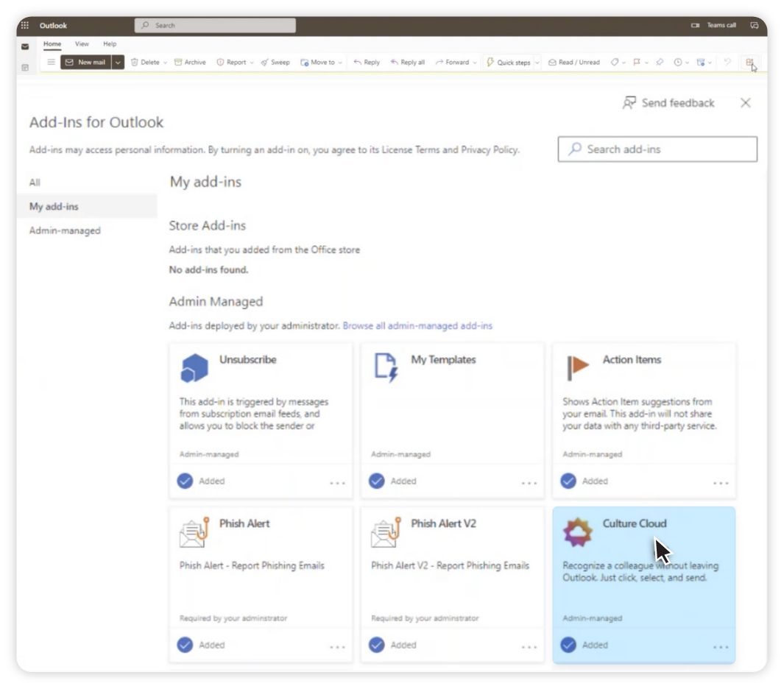Toggle Read / Unread status

pos(574,62)
